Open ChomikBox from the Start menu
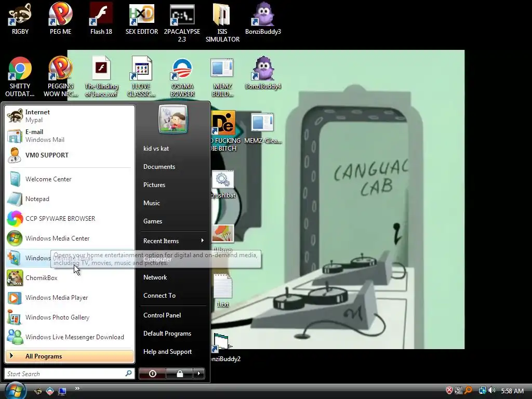532x399 pixels. click(70, 278)
